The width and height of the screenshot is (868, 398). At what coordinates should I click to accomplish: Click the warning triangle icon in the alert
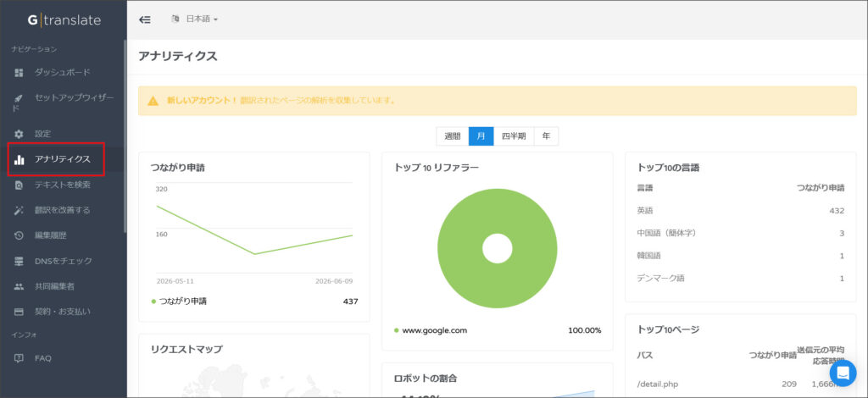tap(153, 101)
